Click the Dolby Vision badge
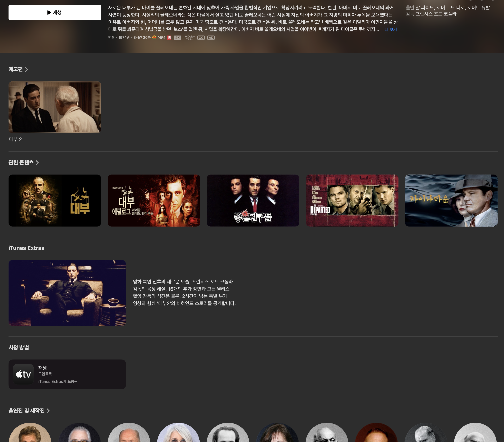 pos(190,37)
